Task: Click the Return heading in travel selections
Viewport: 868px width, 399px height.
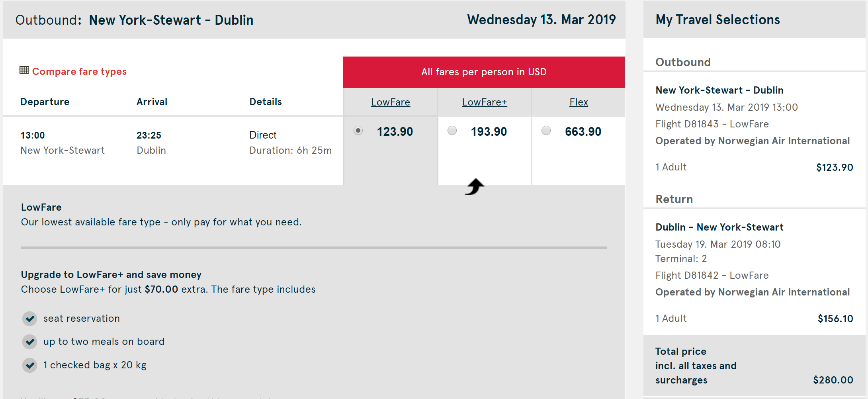Action: (x=674, y=199)
